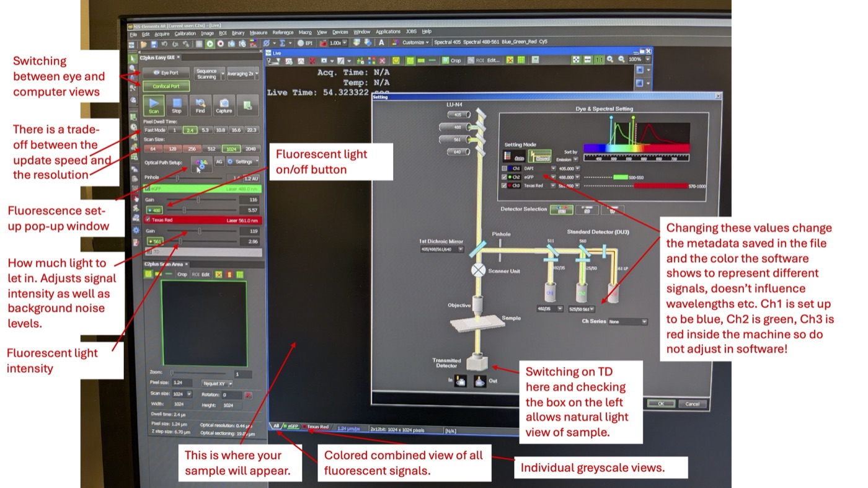The image size is (868, 488).
Task: Move transmitted detector Out
Action: tap(479, 382)
